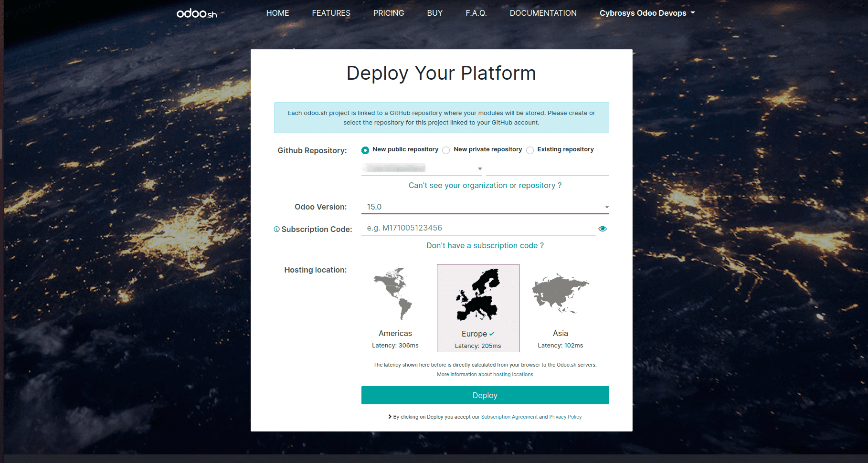Expand the Odoo Version 15.0 dropdown
The width and height of the screenshot is (868, 463).
click(485, 207)
